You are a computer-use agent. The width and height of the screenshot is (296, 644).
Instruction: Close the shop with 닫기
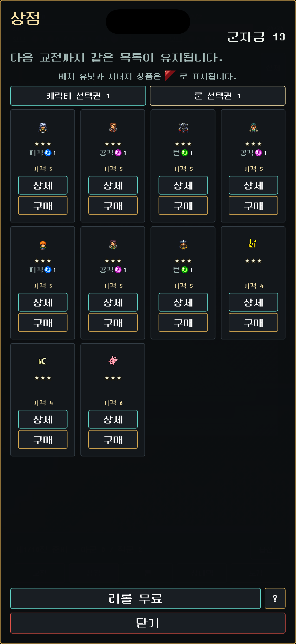click(x=148, y=623)
